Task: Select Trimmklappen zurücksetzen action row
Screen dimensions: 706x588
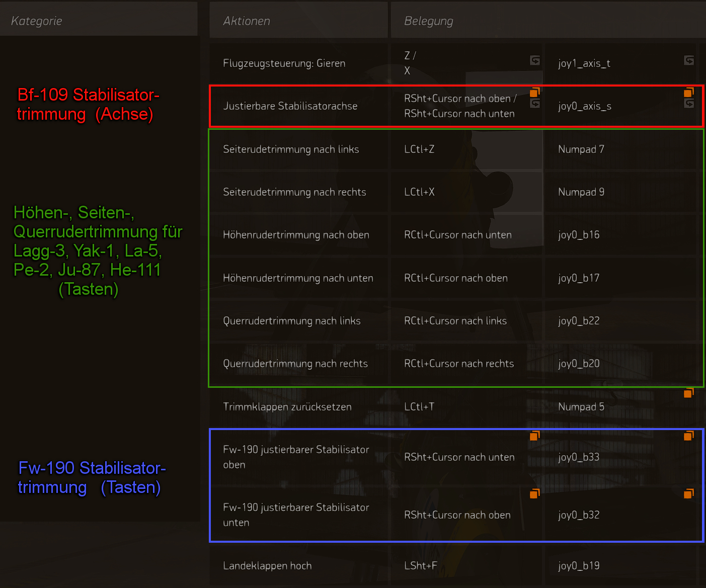Action: [287, 407]
